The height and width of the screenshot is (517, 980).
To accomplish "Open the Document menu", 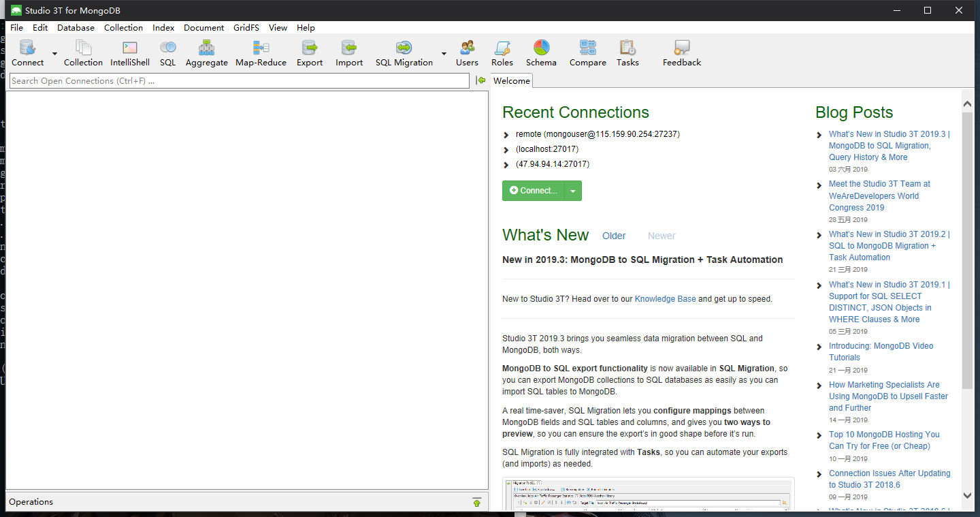I will click(x=203, y=28).
